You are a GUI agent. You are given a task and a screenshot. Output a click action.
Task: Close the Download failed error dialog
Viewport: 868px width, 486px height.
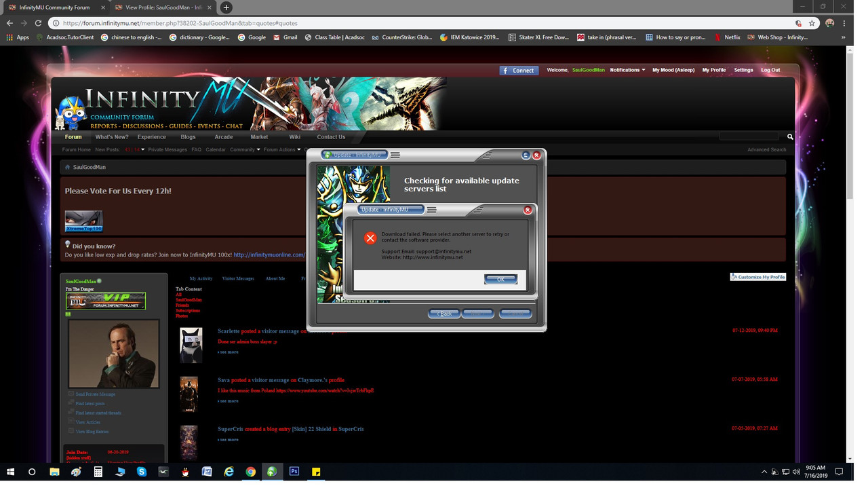coord(528,210)
